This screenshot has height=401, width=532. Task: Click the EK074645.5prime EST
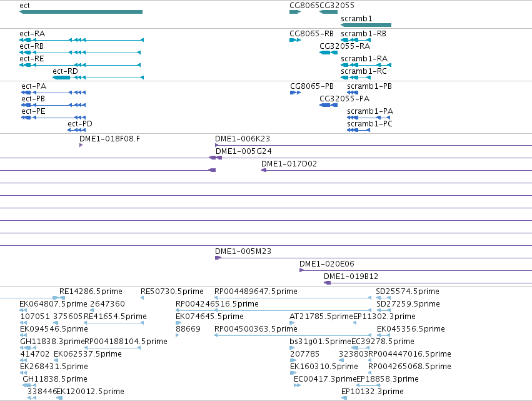(178, 323)
